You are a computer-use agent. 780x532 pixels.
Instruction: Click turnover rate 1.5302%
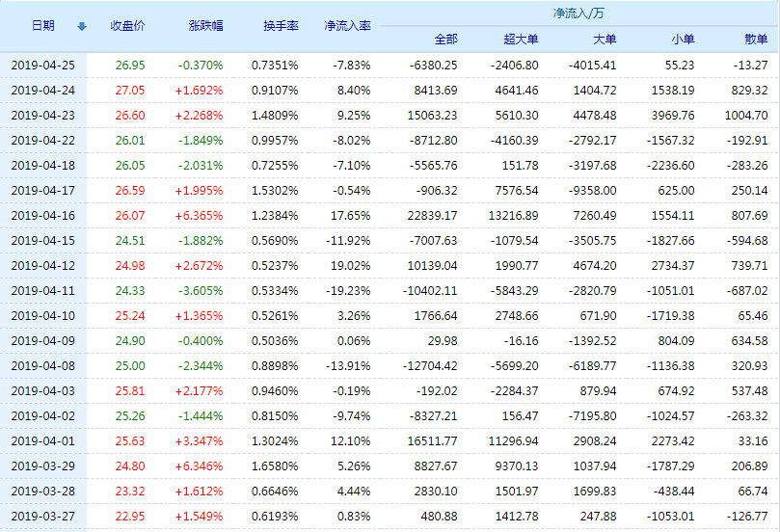[x=275, y=191]
